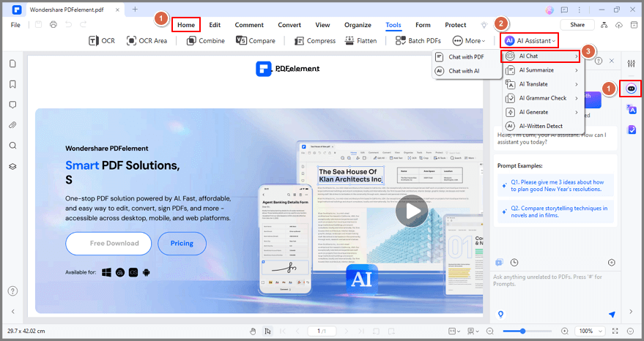Collapse the left sidebar arrow
Image resolution: width=644 pixels, height=341 pixels.
(12, 312)
